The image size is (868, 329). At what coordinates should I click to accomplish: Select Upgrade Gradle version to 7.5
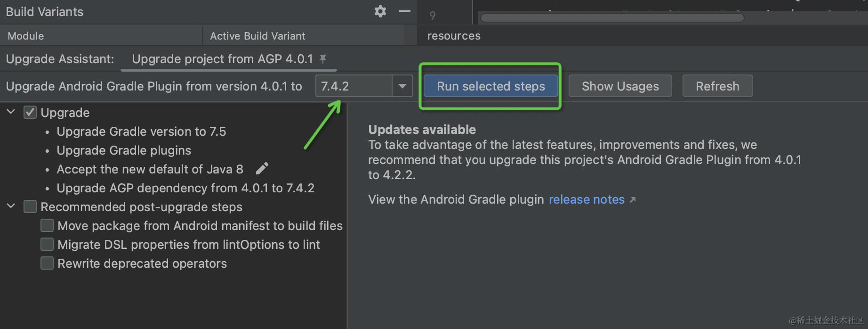(x=141, y=132)
